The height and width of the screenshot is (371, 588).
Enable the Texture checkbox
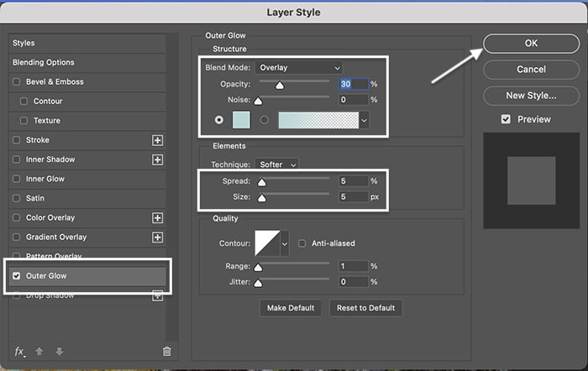pos(24,121)
